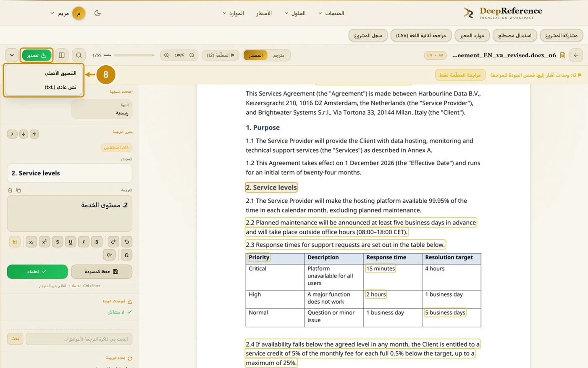This screenshot has height=368, width=588.
Task: Click the 1/59 progress bar
Action: click(x=134, y=55)
